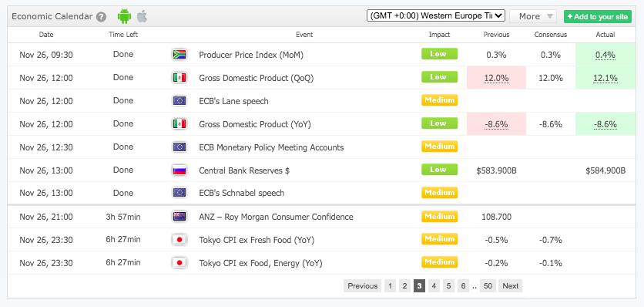The width and height of the screenshot is (644, 307).
Task: Click previous value $583.900B
Action: click(496, 170)
